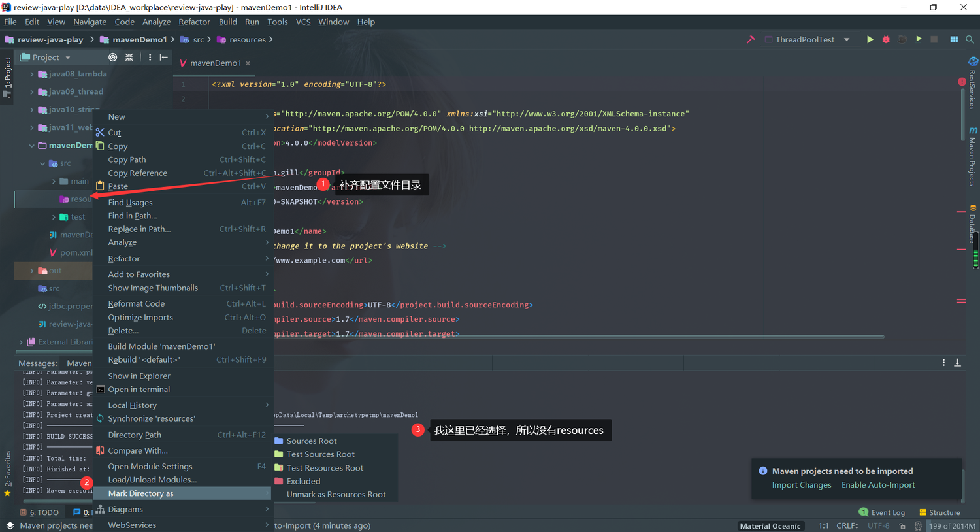The height and width of the screenshot is (532, 980).
Task: Start debugging with the red bug icon
Action: point(886,39)
